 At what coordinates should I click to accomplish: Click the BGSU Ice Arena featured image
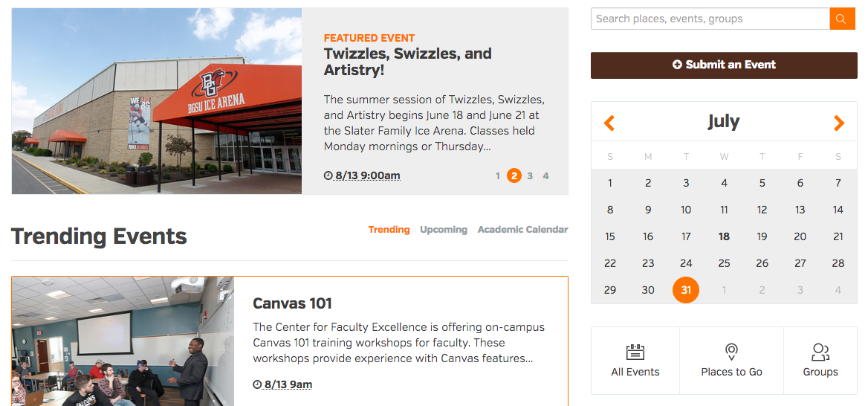[157, 101]
